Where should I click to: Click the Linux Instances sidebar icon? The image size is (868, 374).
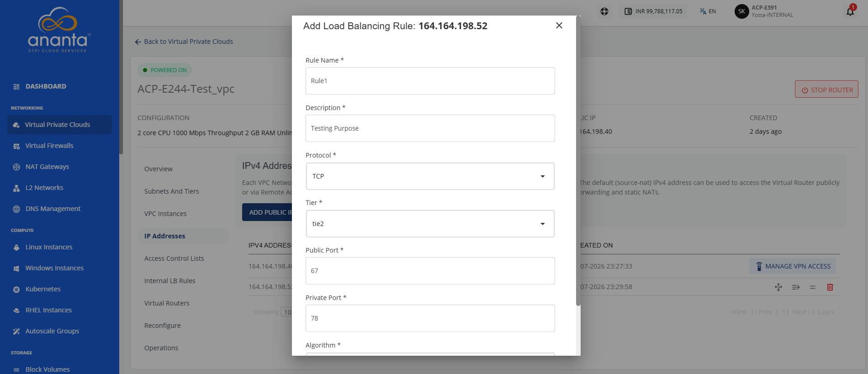coord(16,248)
